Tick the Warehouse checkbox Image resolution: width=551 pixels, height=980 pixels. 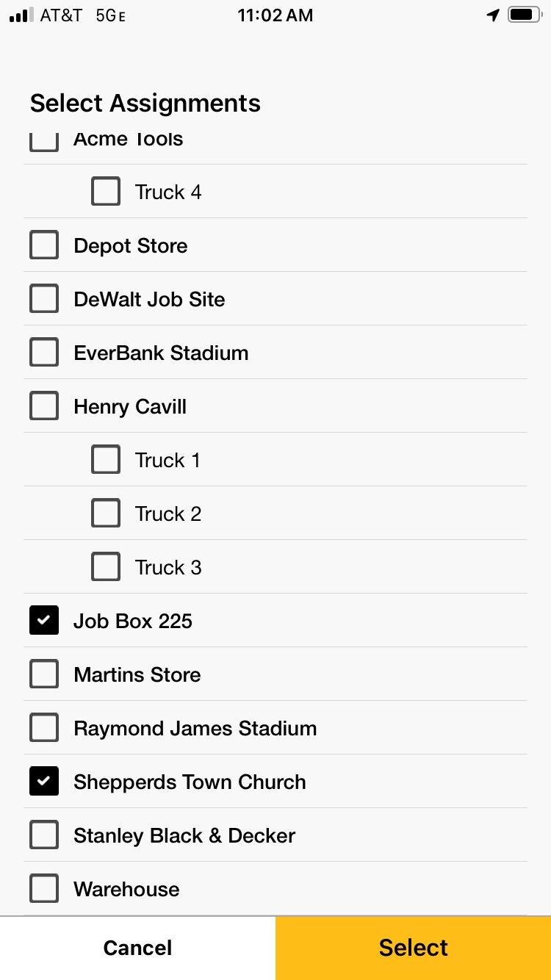(x=44, y=889)
